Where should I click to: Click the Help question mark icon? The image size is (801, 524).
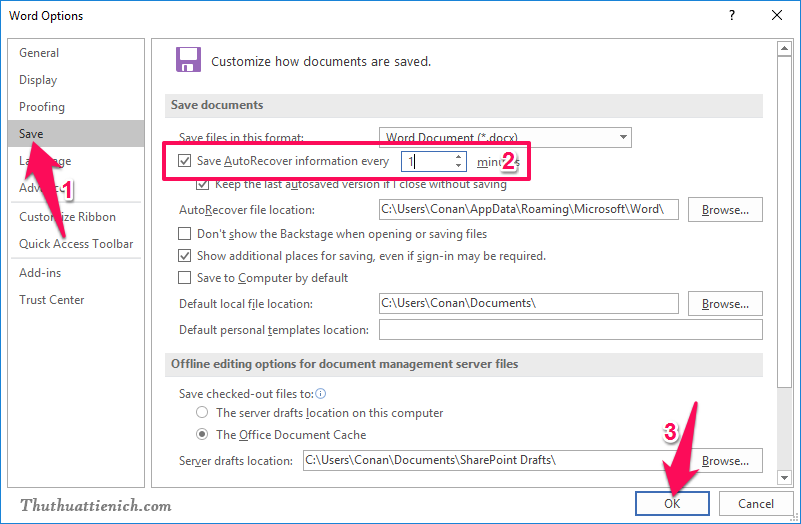tap(732, 15)
